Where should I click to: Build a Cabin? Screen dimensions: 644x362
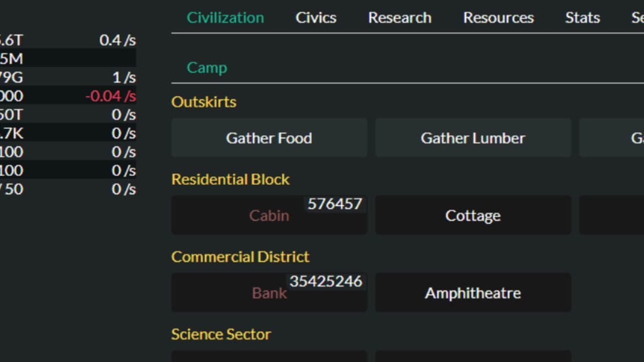point(269,215)
